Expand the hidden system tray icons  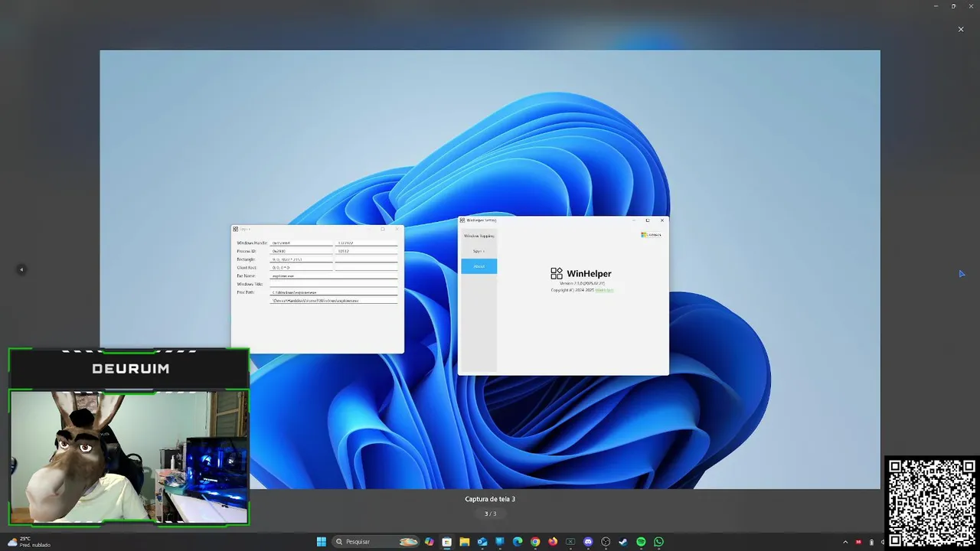pos(845,542)
